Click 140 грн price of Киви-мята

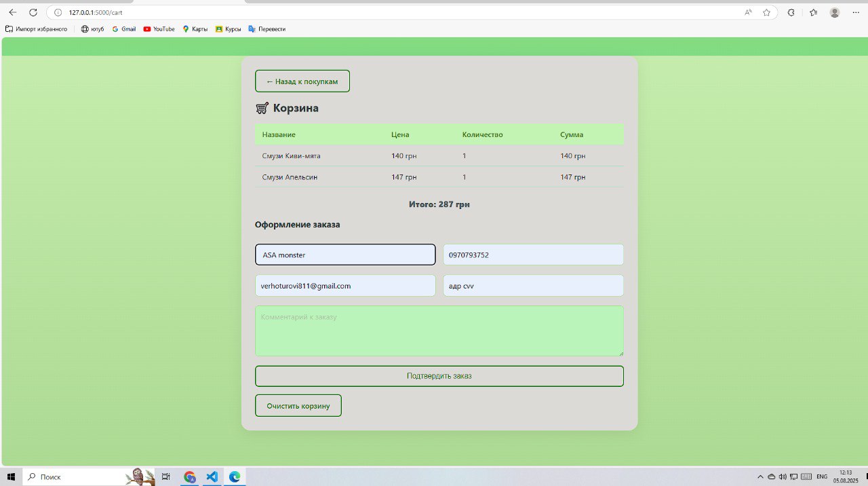coord(403,155)
